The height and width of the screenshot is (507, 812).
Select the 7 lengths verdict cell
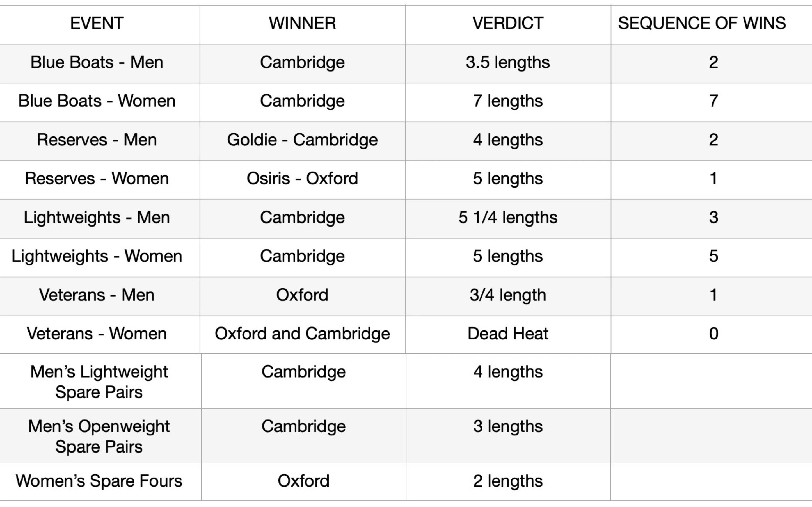pyautogui.click(x=507, y=101)
